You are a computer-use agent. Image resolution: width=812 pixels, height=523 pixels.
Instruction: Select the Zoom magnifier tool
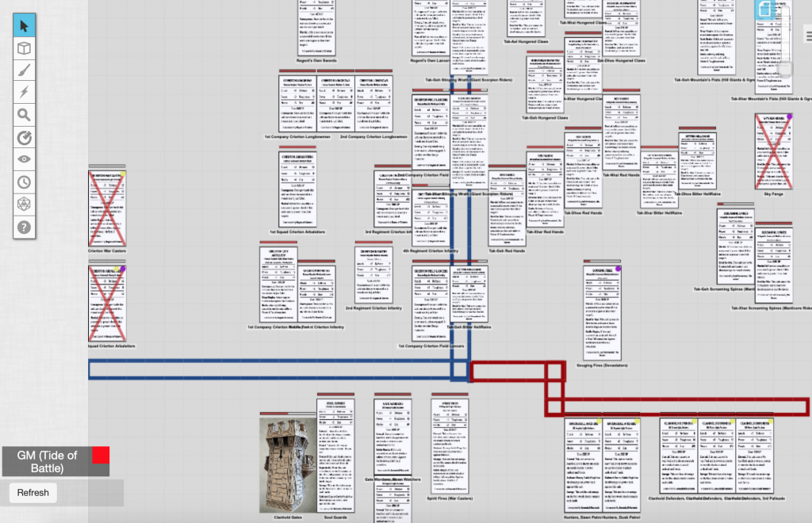pos(24,114)
